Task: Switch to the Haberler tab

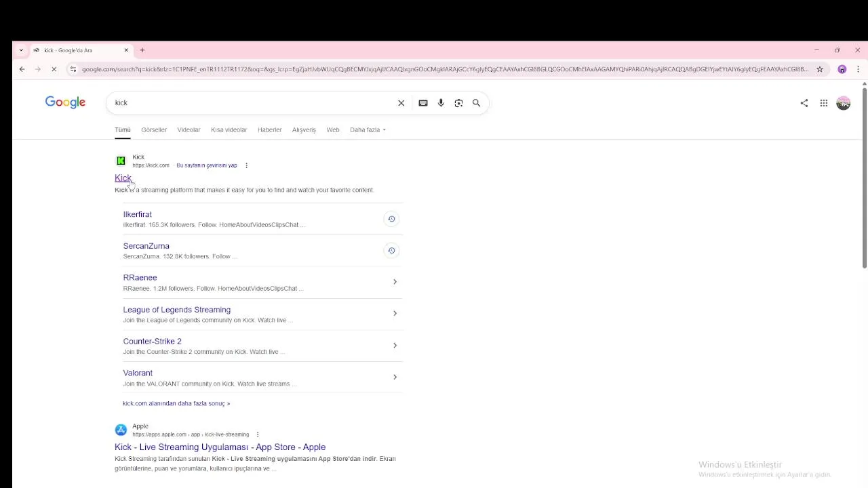Action: 269,130
